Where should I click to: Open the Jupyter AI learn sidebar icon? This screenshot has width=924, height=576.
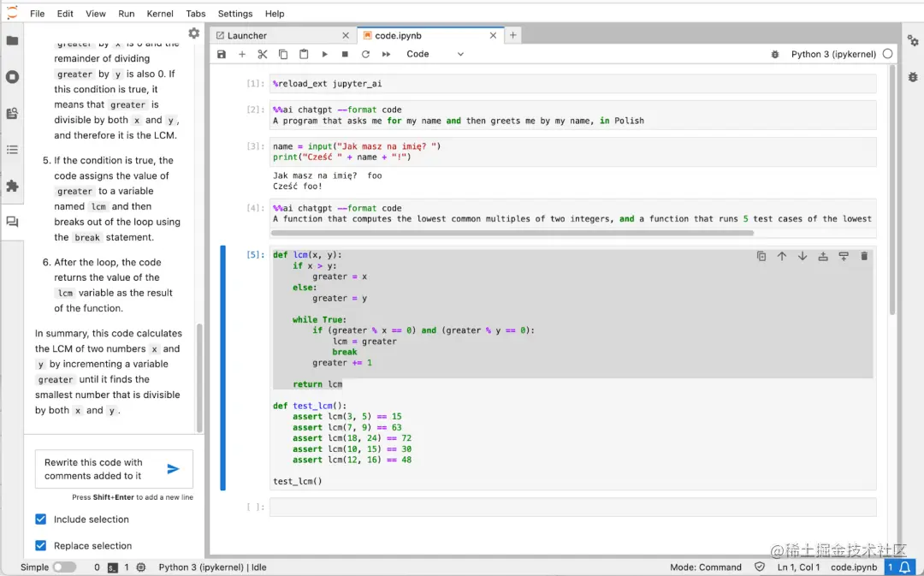point(12,113)
